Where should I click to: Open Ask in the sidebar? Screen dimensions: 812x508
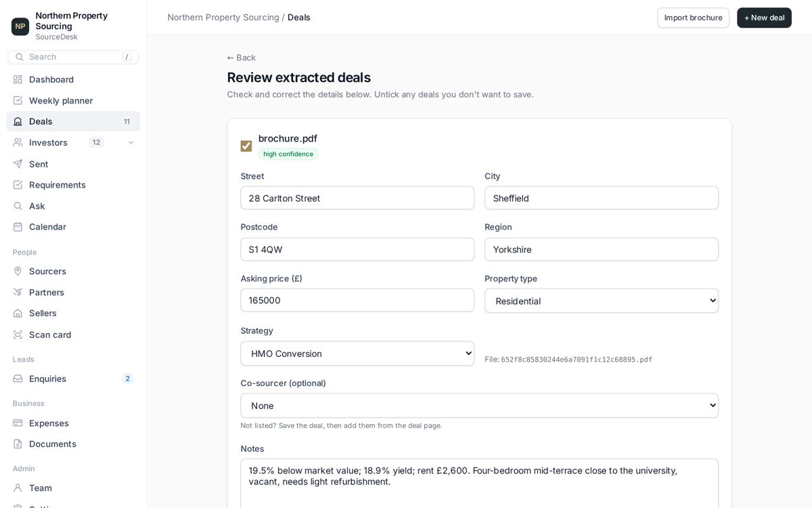(x=73, y=206)
